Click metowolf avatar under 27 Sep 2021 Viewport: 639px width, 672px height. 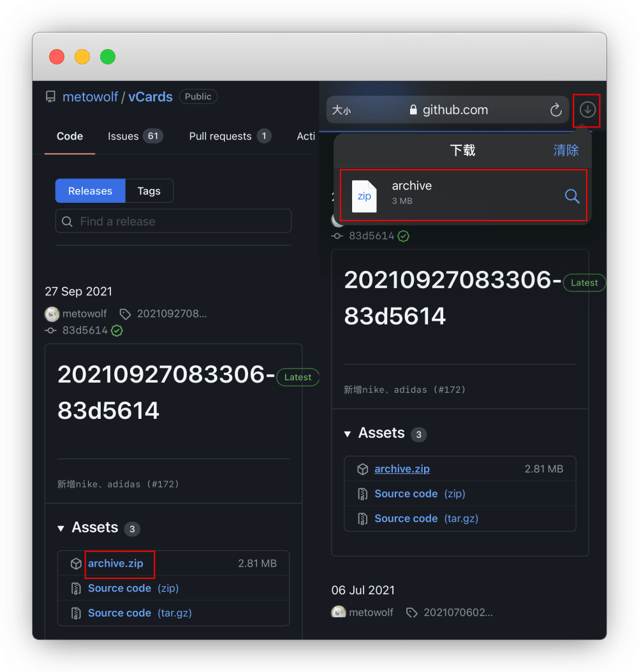[52, 314]
